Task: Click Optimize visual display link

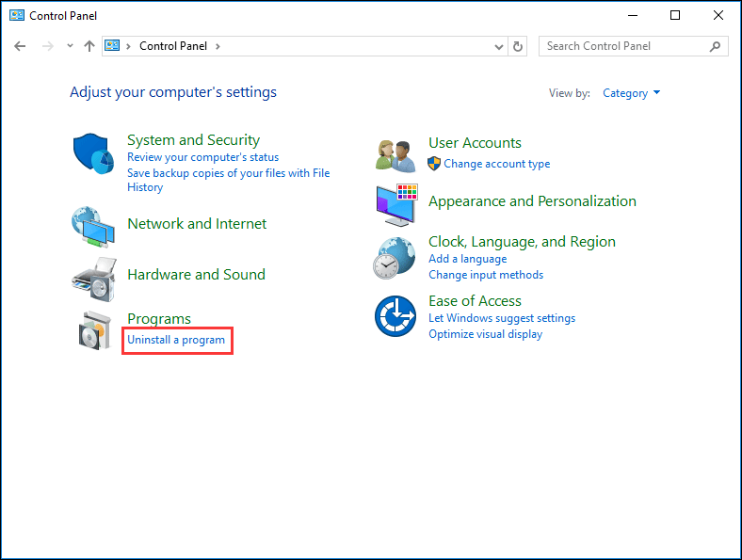Action: [486, 334]
